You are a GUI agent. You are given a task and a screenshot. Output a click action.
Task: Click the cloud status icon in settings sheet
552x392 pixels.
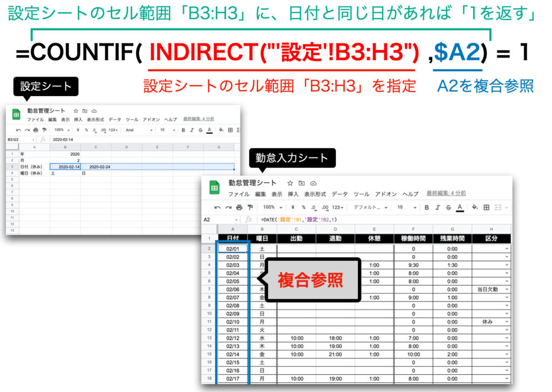pyautogui.click(x=94, y=111)
